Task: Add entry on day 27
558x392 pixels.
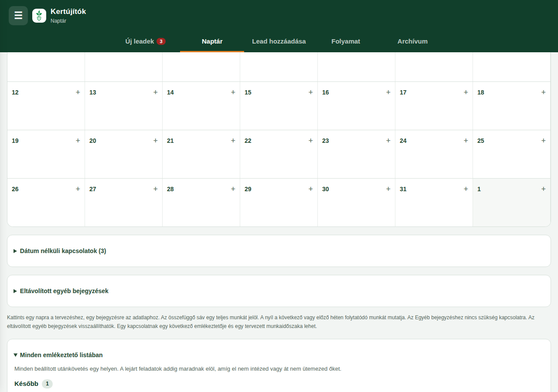Action: (x=156, y=189)
